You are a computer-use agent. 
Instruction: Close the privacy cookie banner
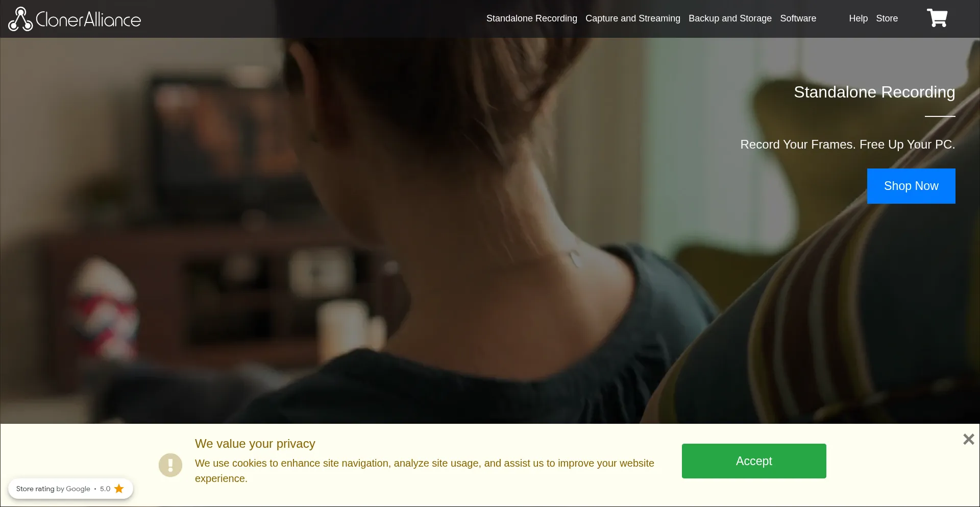[x=968, y=439]
